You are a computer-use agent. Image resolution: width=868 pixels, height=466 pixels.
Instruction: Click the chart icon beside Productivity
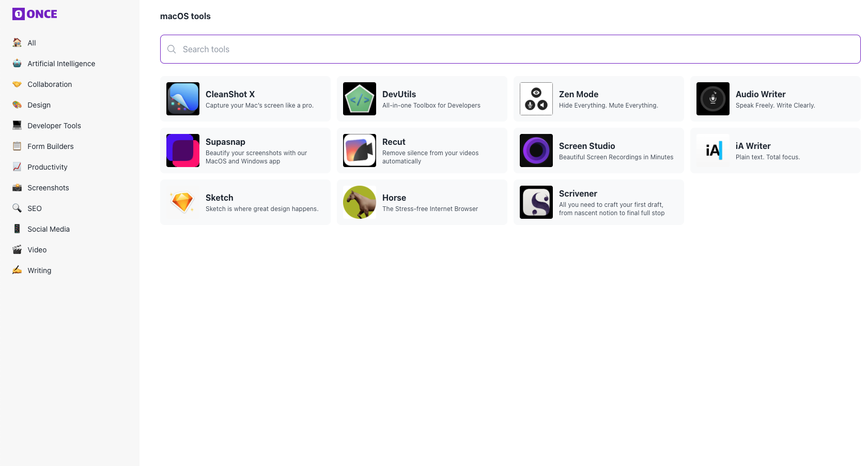(17, 167)
